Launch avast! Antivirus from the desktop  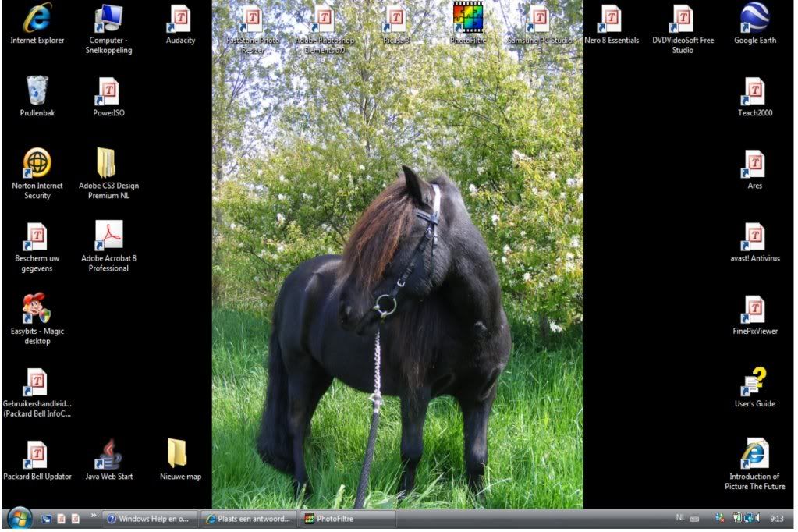[x=754, y=236]
